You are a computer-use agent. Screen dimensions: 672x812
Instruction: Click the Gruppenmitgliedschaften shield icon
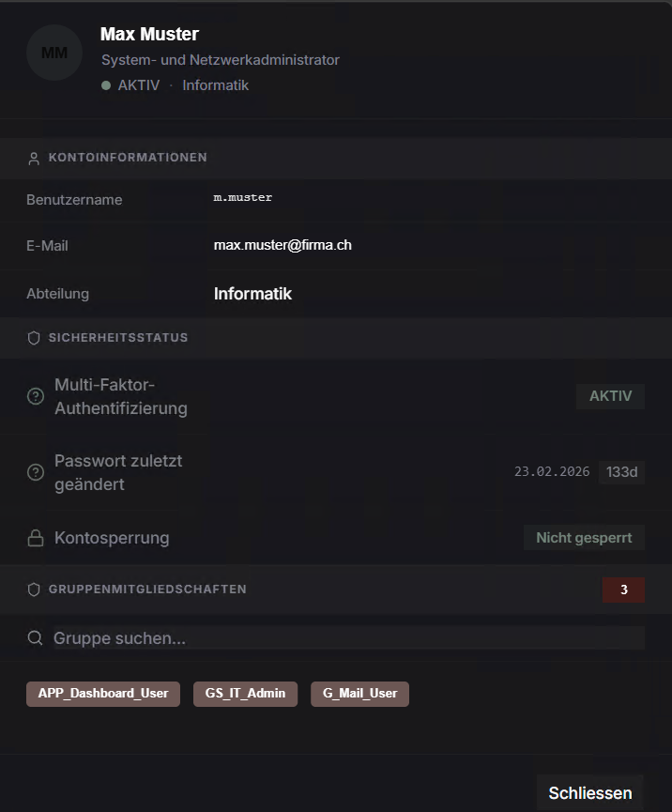34,590
